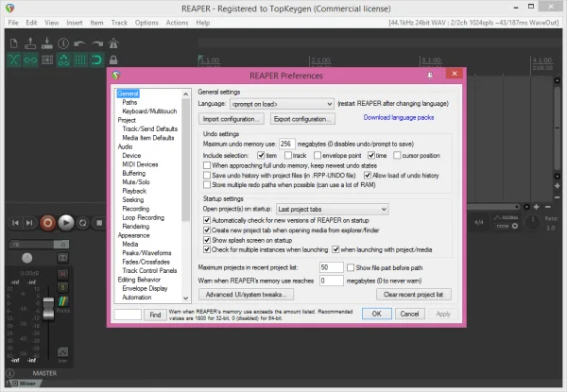This screenshot has width=567, height=392.
Task: Open the Edit menu
Action: 31,23
